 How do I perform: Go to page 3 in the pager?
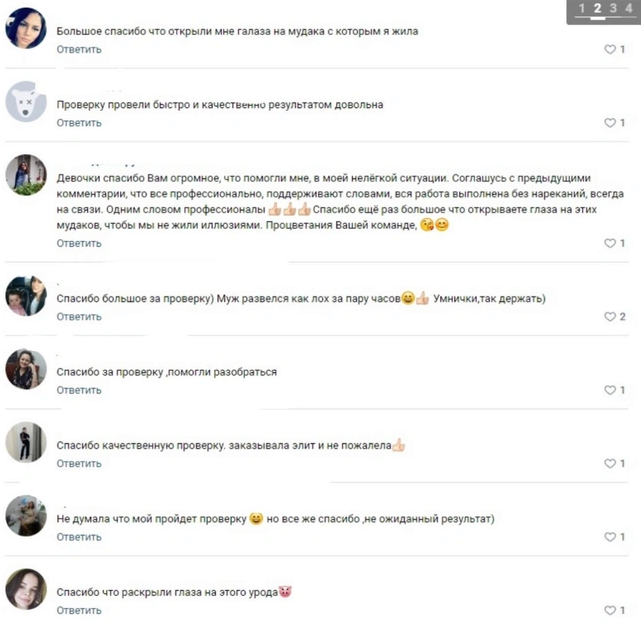[613, 8]
